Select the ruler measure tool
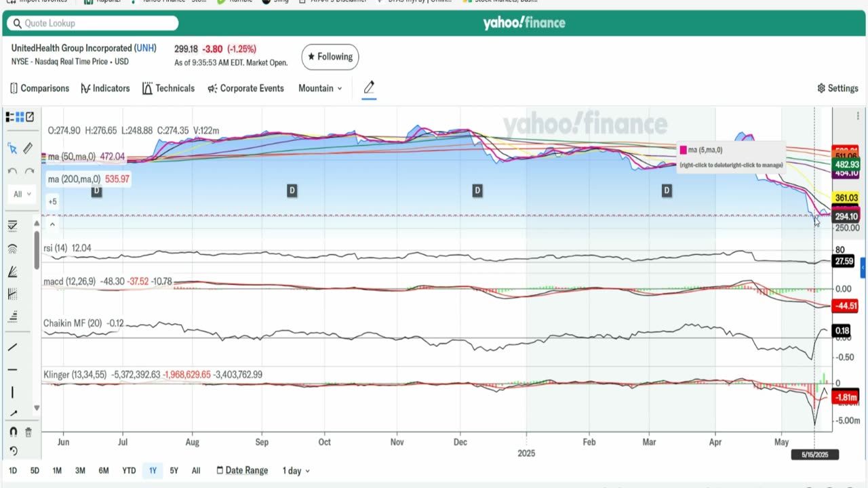The width and height of the screenshot is (868, 488). tap(28, 148)
